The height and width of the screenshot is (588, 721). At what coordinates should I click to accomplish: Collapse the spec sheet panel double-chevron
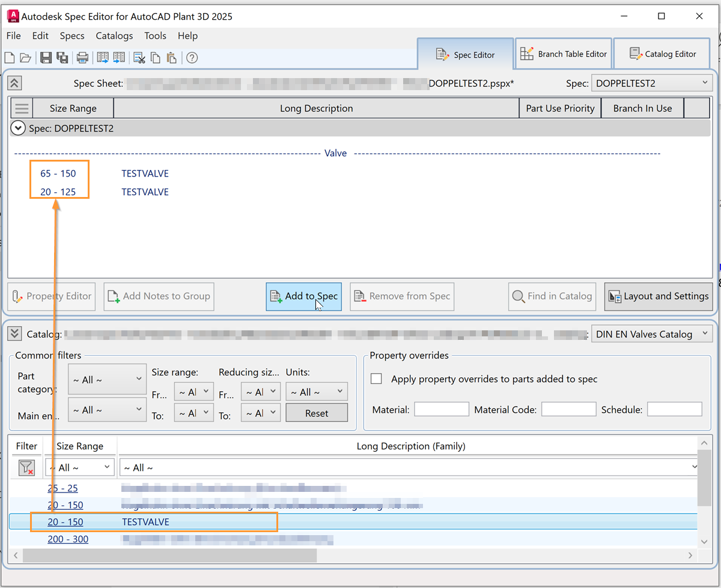click(x=15, y=83)
